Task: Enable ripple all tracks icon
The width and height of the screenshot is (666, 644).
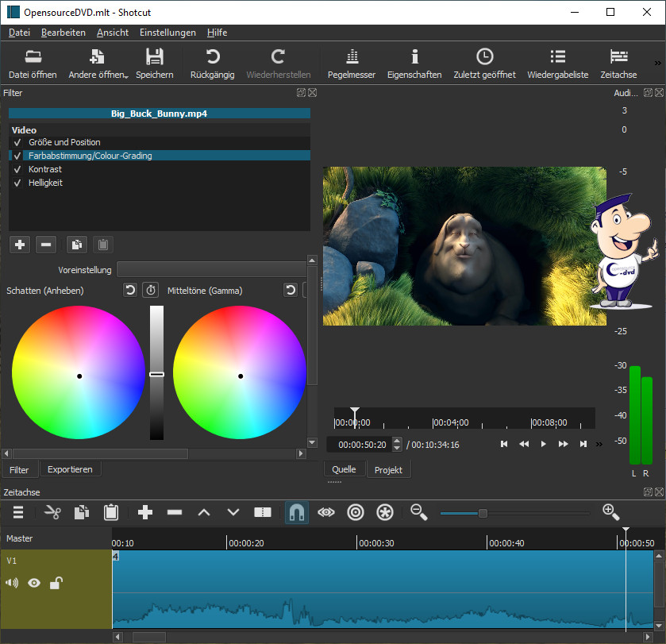Action: 385,513
